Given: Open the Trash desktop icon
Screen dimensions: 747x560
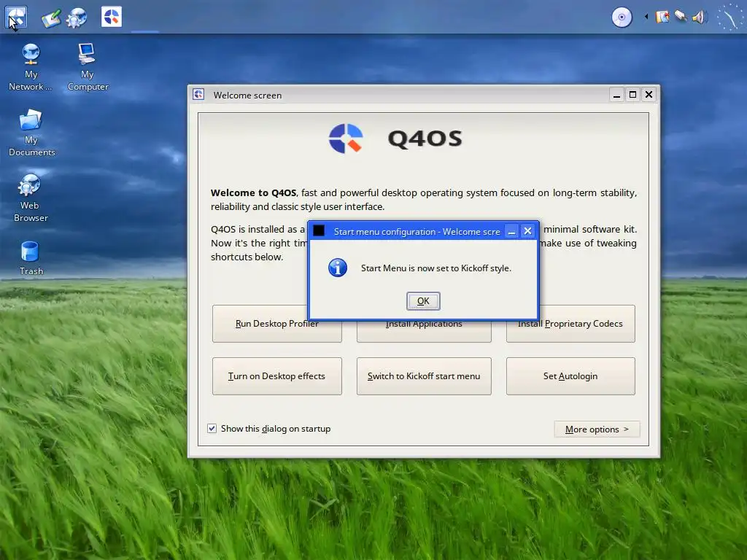Looking at the screenshot, I should tap(31, 257).
